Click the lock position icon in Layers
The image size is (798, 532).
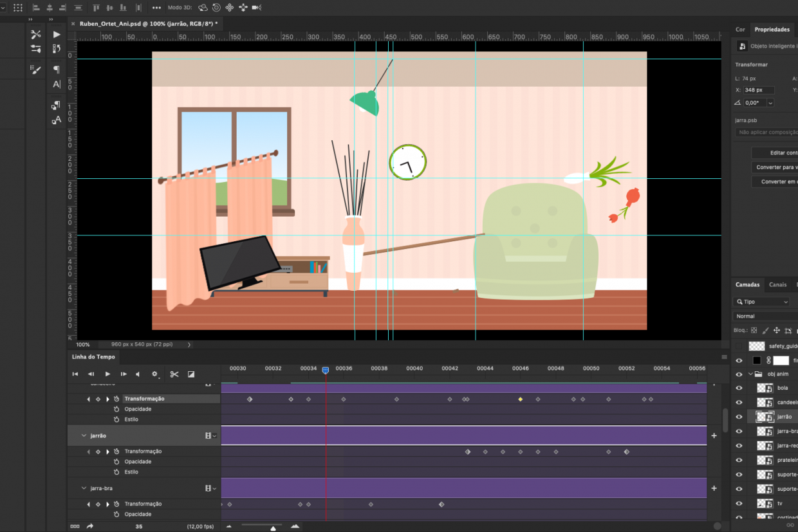[777, 331]
